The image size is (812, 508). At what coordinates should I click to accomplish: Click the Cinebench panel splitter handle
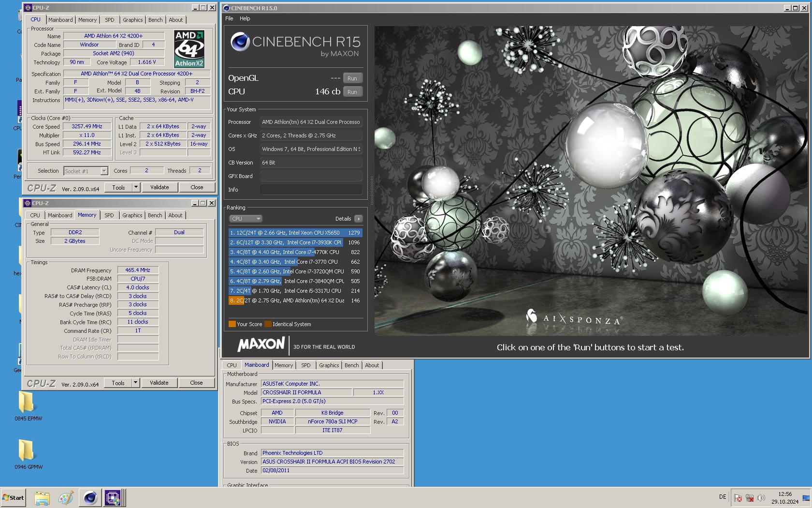pyautogui.click(x=371, y=190)
